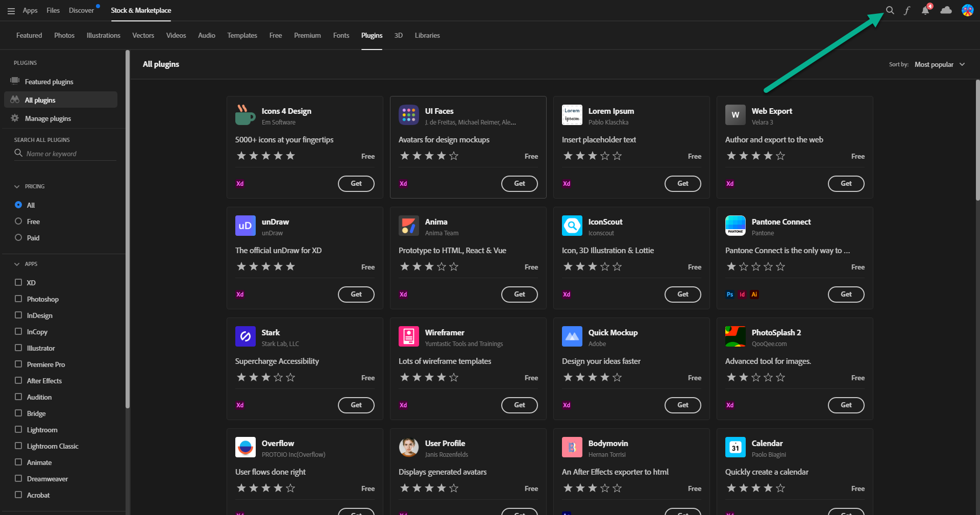980x515 pixels.
Task: Switch to the Templates tab
Action: [x=242, y=35]
